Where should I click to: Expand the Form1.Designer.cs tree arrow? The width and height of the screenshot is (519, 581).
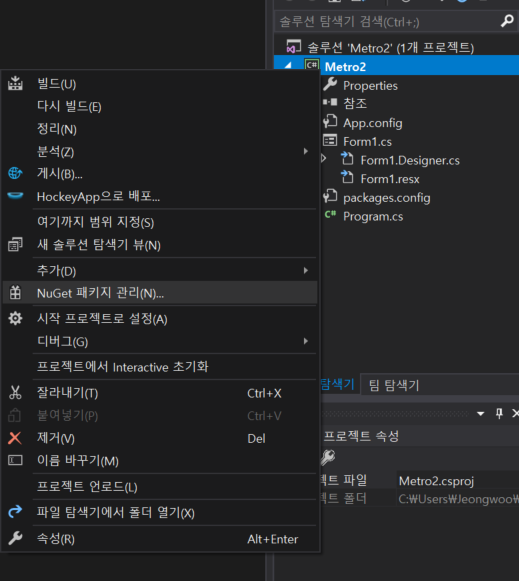[x=324, y=159]
